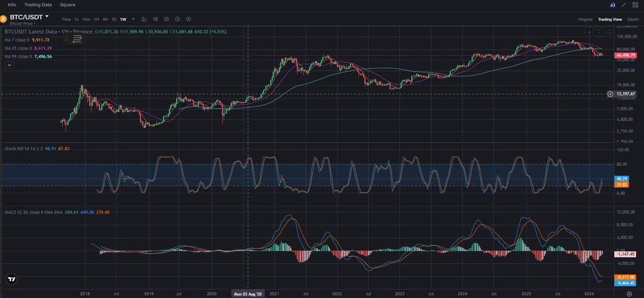Take a chart snapshot with camera icon
The image size is (644, 298).
click(x=167, y=19)
